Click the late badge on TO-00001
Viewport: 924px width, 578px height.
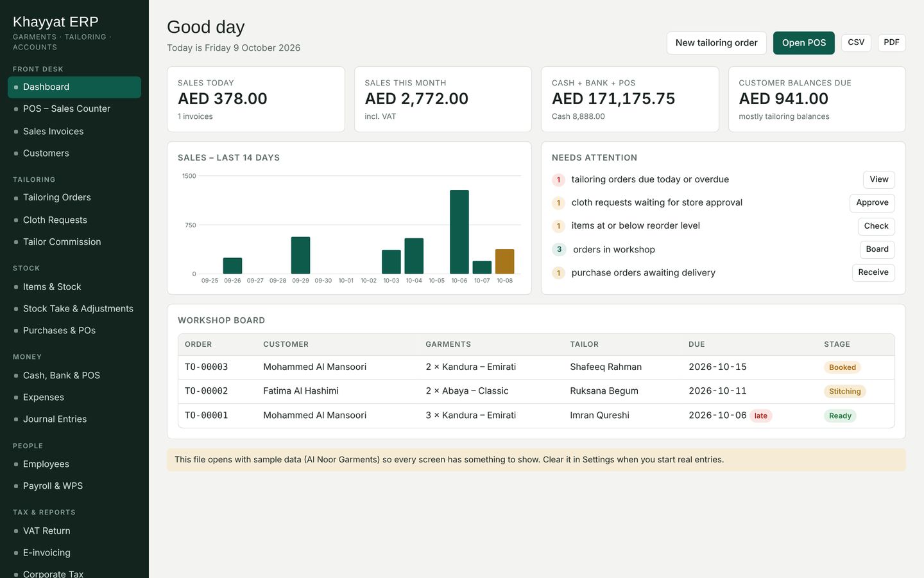(x=760, y=416)
